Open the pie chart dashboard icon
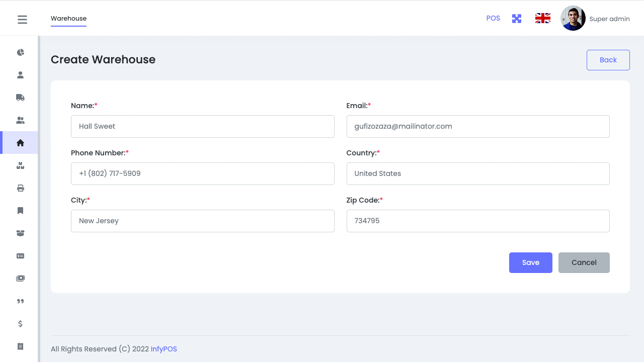 click(20, 52)
